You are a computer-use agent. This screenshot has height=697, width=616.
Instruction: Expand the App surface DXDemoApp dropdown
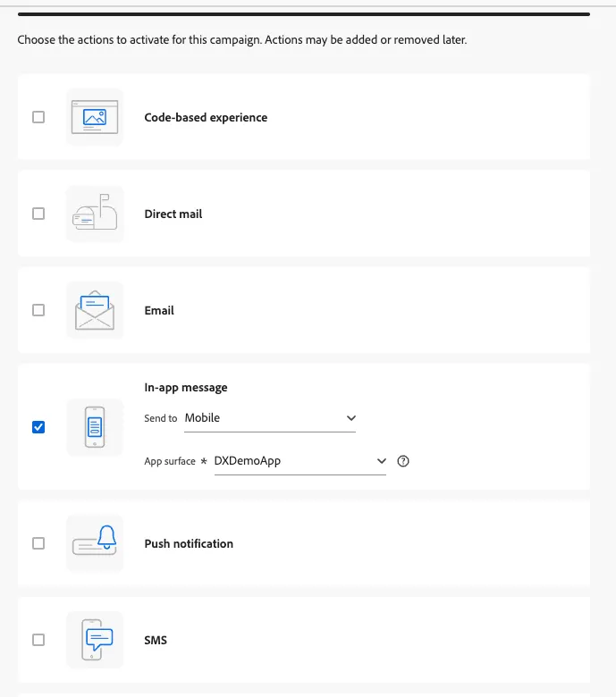tap(300, 461)
